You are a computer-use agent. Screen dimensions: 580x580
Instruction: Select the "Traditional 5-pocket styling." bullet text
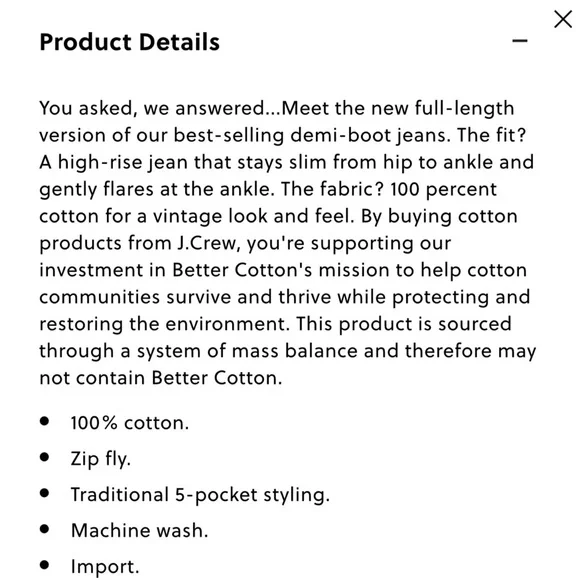(x=200, y=495)
